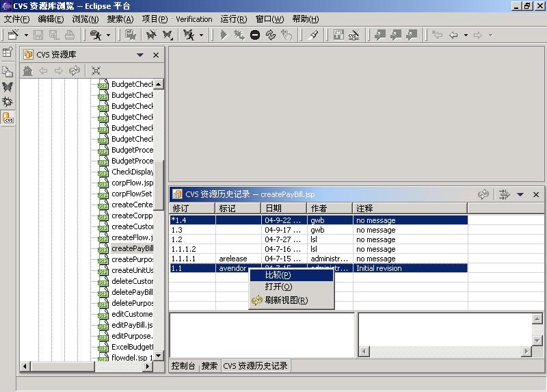Image resolution: width=547 pixels, height=392 pixels.
Task: Switch to Debug perspective bug icon
Action: (8, 101)
